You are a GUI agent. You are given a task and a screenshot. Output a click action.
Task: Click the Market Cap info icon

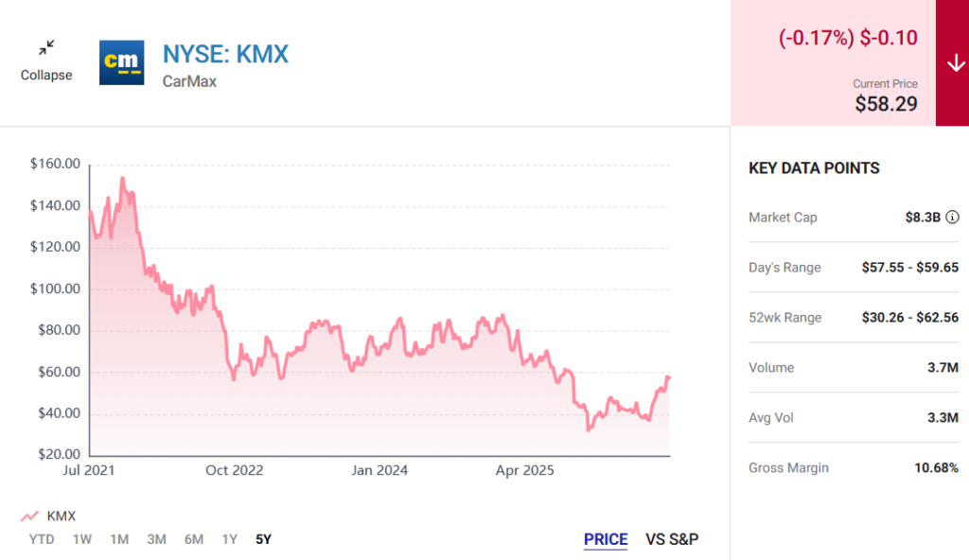click(952, 217)
